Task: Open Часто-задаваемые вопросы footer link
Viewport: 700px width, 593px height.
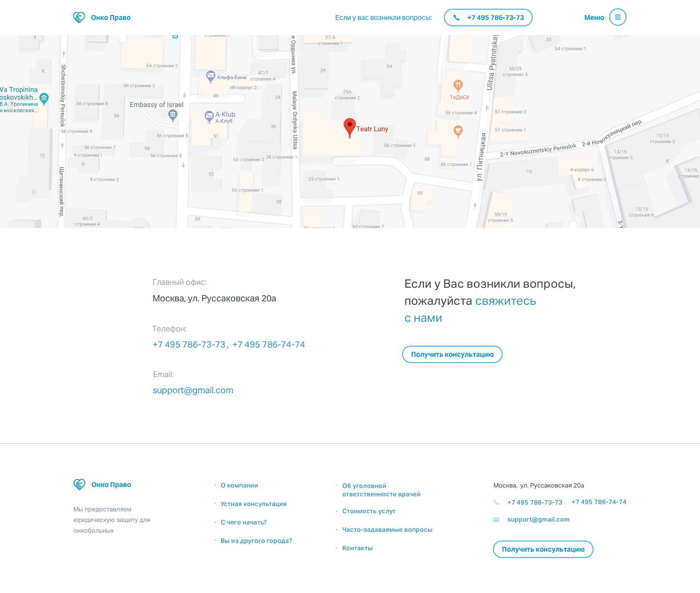Action: click(x=387, y=530)
